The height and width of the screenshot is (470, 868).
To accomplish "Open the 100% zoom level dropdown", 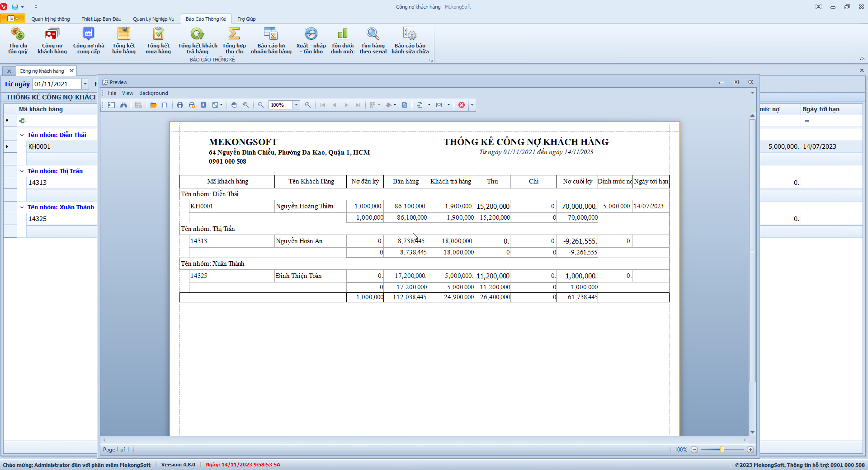I will pyautogui.click(x=297, y=105).
